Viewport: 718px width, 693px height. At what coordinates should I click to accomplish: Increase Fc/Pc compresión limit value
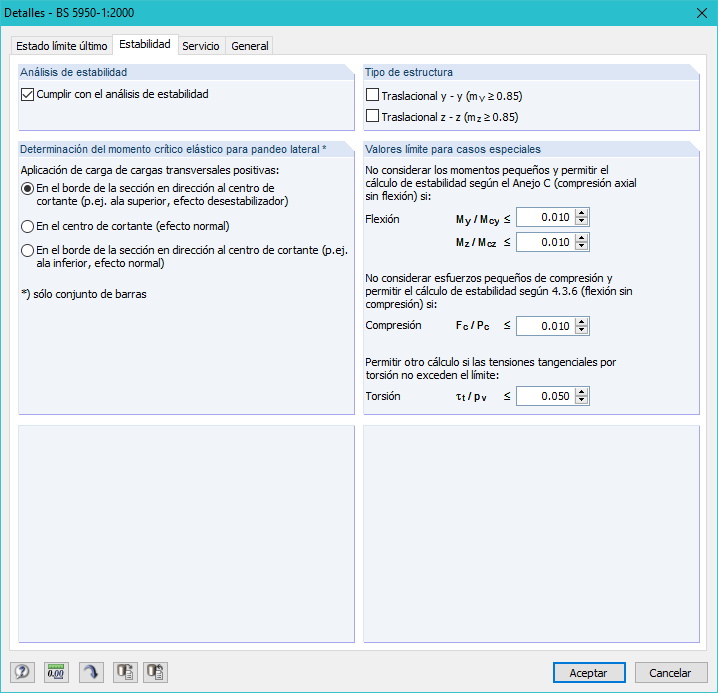(x=582, y=322)
